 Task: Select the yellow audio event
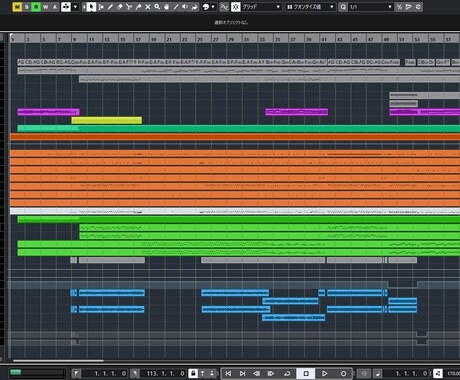pos(107,120)
